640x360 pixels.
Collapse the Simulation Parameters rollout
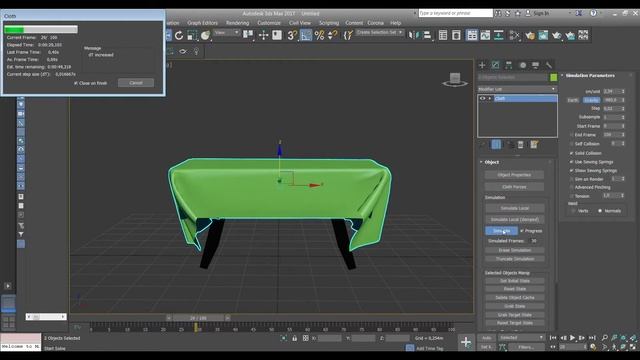point(562,76)
